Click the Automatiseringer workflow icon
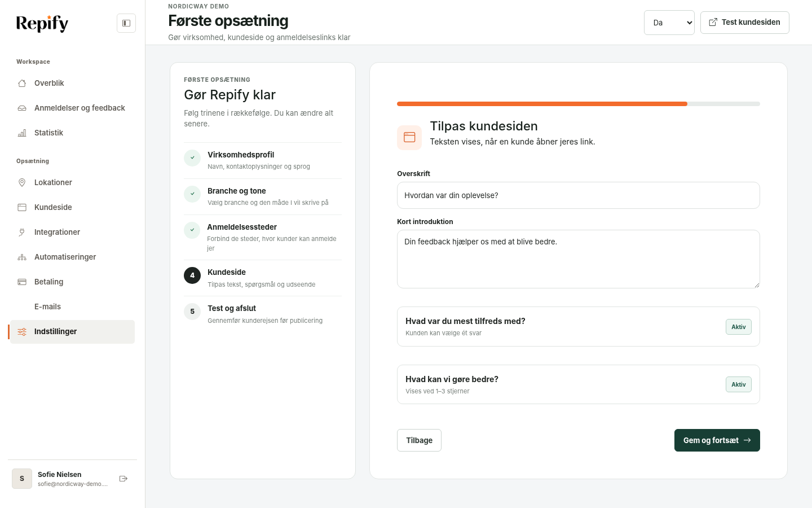 tap(22, 257)
